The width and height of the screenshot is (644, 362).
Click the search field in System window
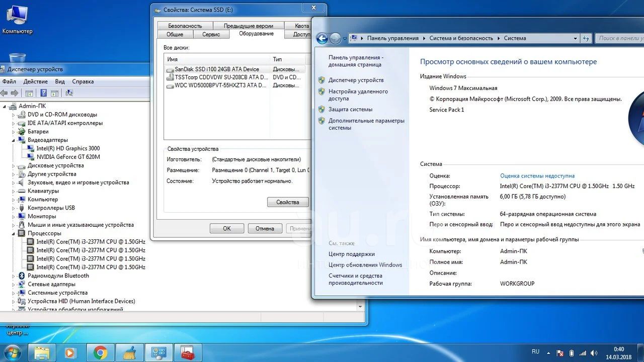click(620, 38)
